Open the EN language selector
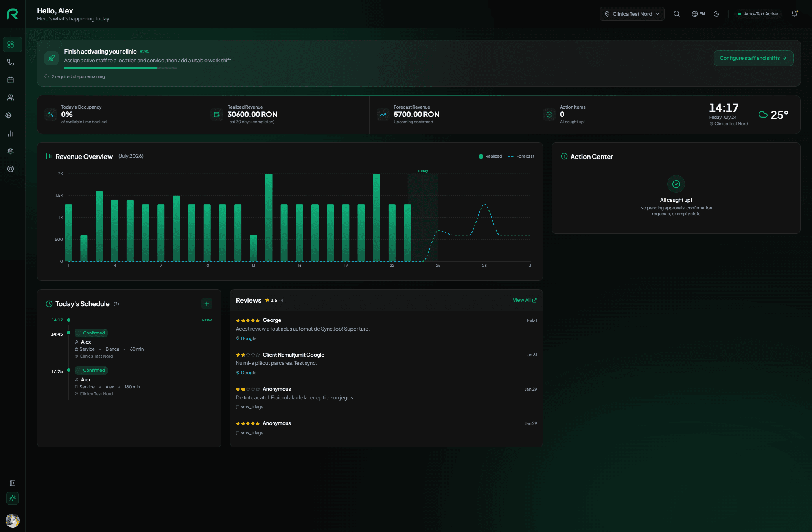Screen dimensions: 812x532 [698, 14]
